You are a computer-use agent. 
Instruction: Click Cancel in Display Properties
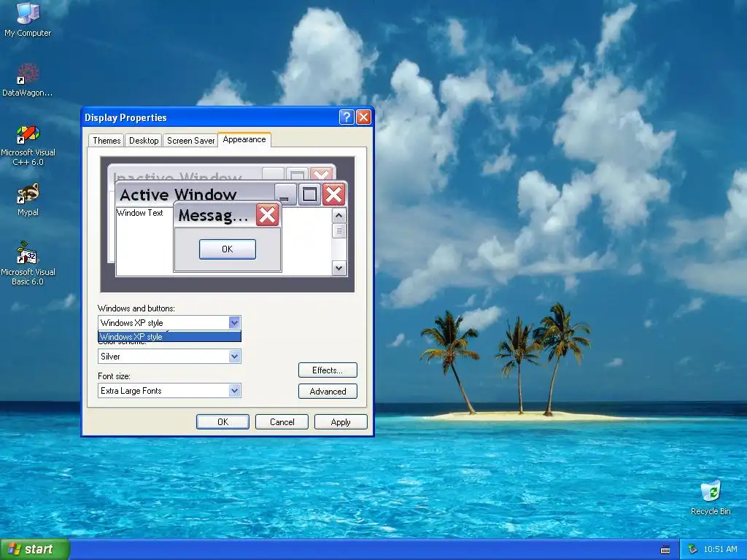(x=282, y=422)
